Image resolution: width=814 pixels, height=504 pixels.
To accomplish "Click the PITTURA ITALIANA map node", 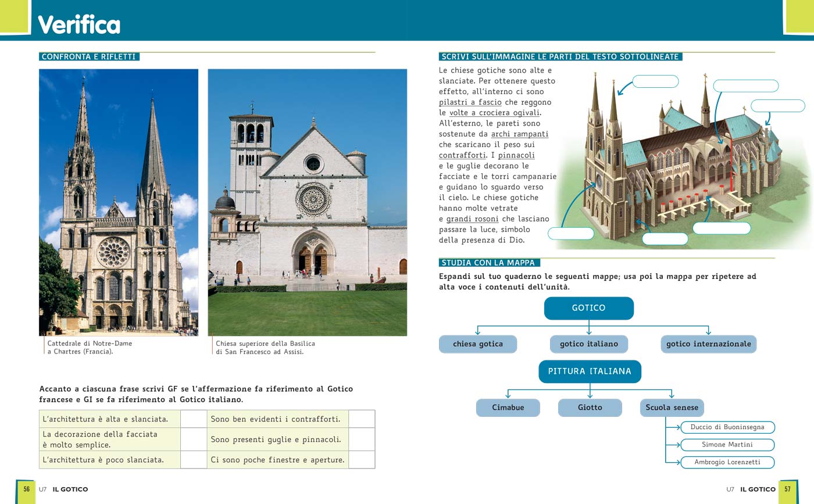I will click(x=590, y=371).
